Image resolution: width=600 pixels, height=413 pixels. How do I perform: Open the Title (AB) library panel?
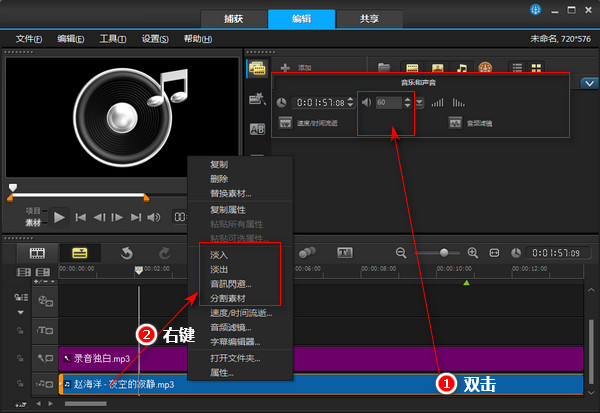pos(257,129)
